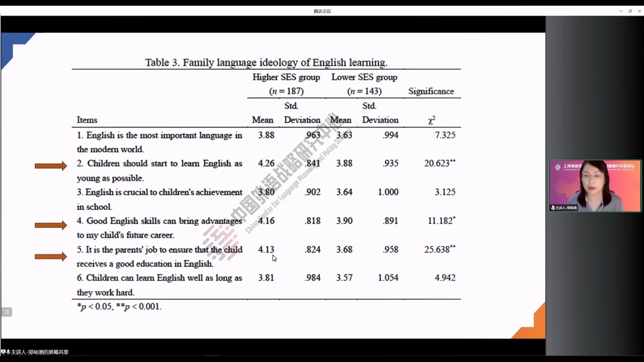The height and width of the screenshot is (362, 644).
Task: Click the red watermark logo on slide
Action: coord(221,242)
